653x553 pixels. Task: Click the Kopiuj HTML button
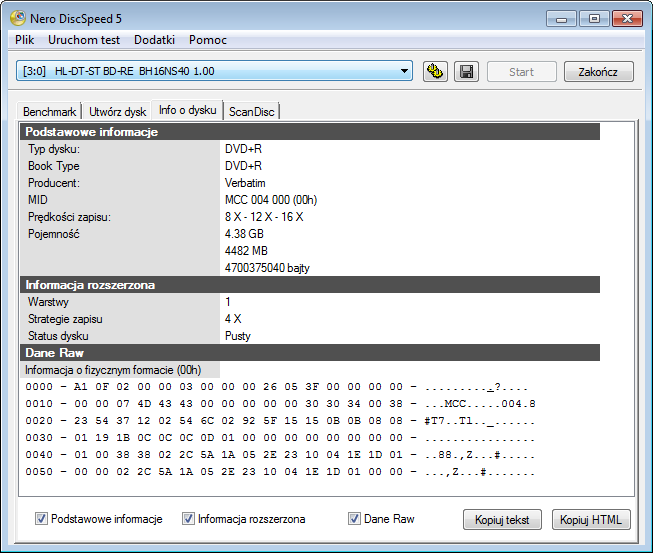tap(591, 520)
